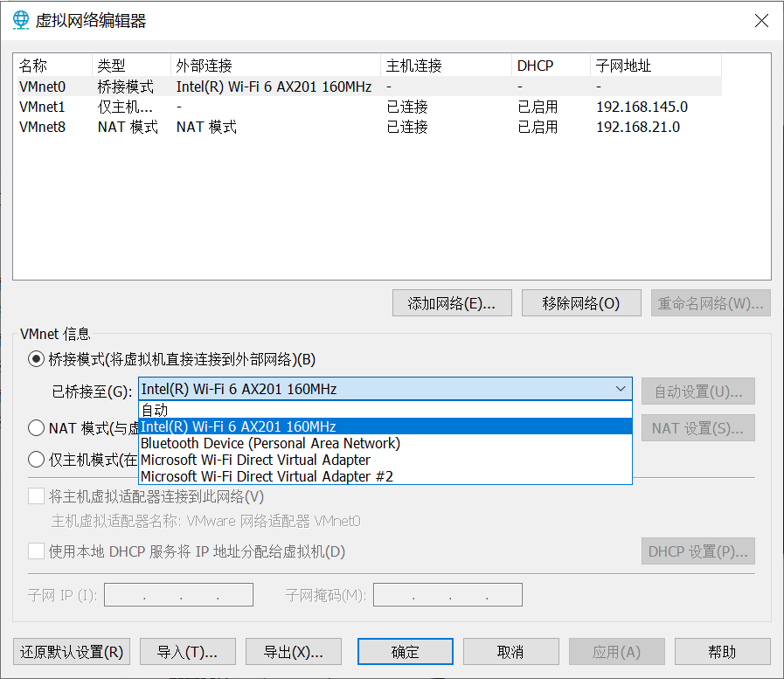Select the host-only mode (仅主机模式) radio button
Viewport: 784px width, 679px height.
(36, 459)
